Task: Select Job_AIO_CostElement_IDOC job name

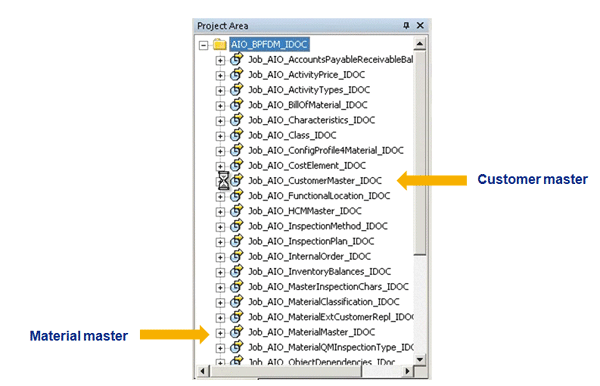Action: click(307, 166)
